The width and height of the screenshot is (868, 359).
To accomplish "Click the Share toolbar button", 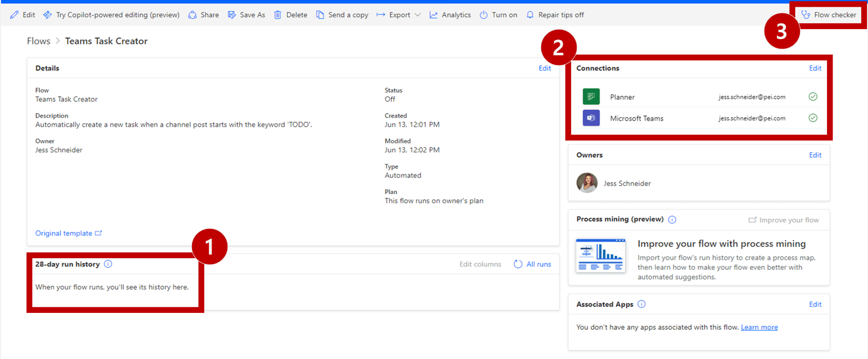I will [x=203, y=15].
